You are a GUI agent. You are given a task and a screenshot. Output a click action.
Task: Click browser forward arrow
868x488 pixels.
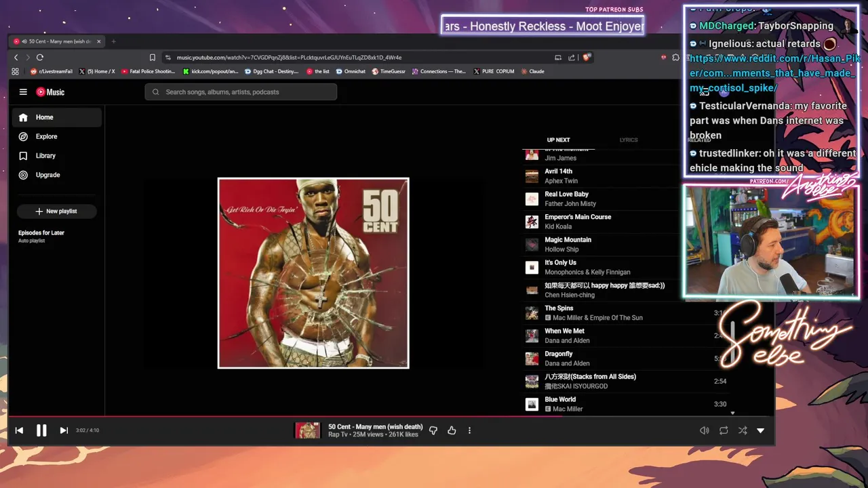coord(28,58)
